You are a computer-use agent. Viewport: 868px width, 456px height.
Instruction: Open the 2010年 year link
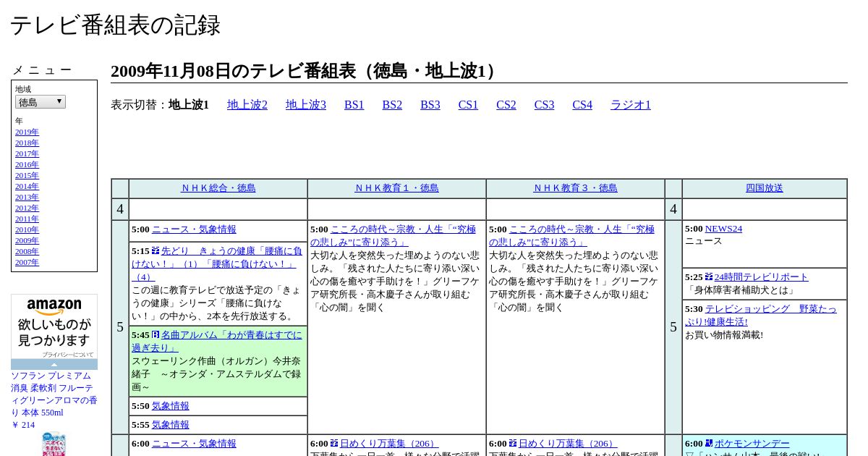point(27,229)
